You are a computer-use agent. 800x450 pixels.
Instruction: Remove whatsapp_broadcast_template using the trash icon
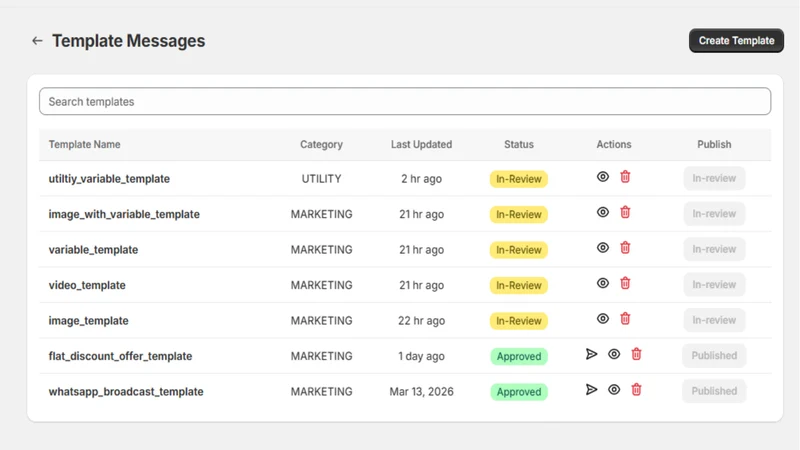coord(636,390)
